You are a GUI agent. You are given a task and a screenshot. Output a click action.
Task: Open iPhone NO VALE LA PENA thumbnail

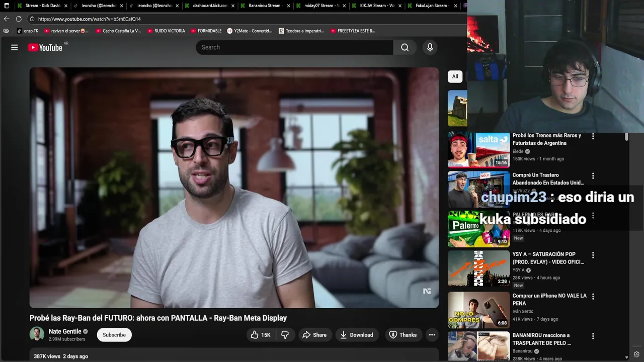[478, 310]
